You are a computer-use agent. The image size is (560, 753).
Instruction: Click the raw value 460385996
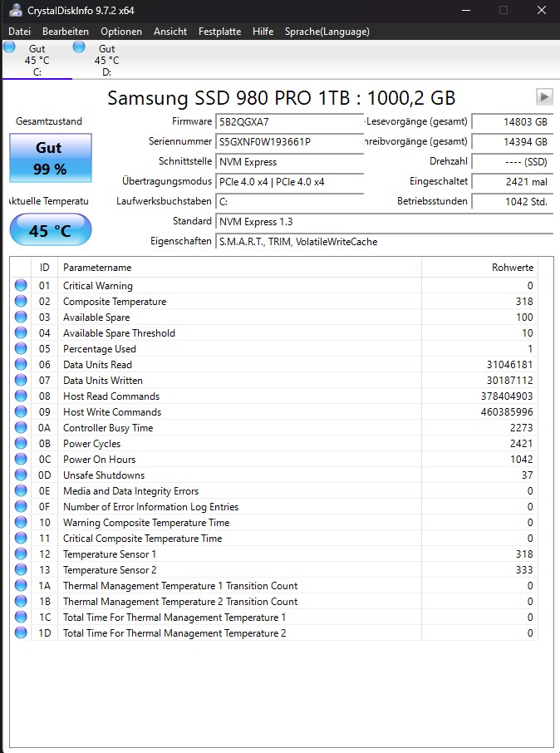507,411
